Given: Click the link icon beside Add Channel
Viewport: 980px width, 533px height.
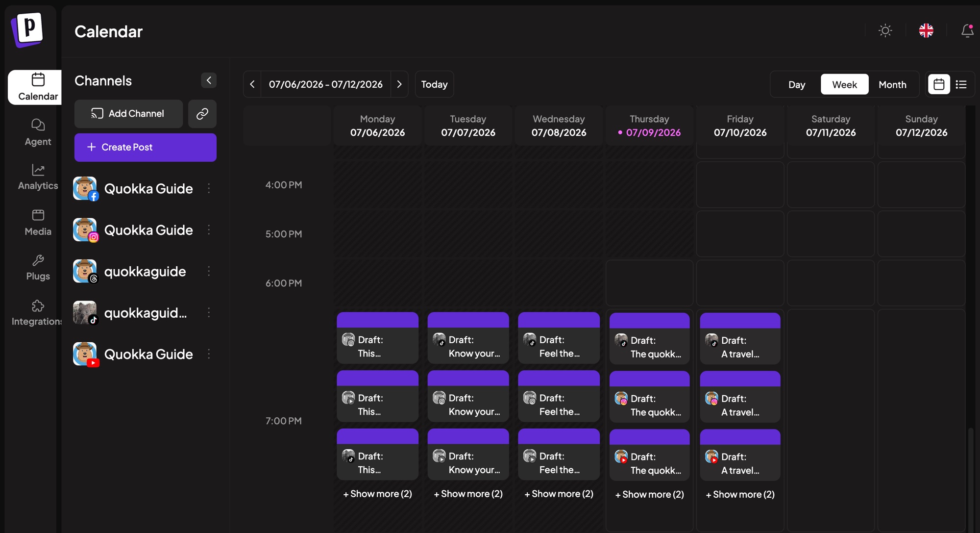Looking at the screenshot, I should (x=202, y=114).
